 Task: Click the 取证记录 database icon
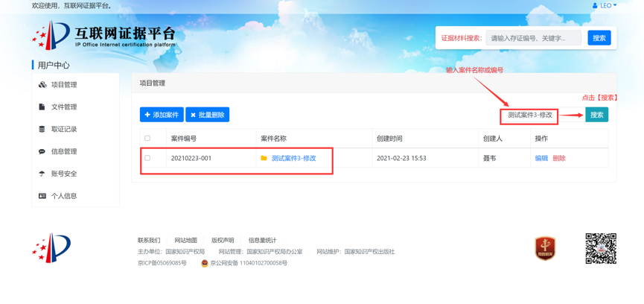(42, 130)
